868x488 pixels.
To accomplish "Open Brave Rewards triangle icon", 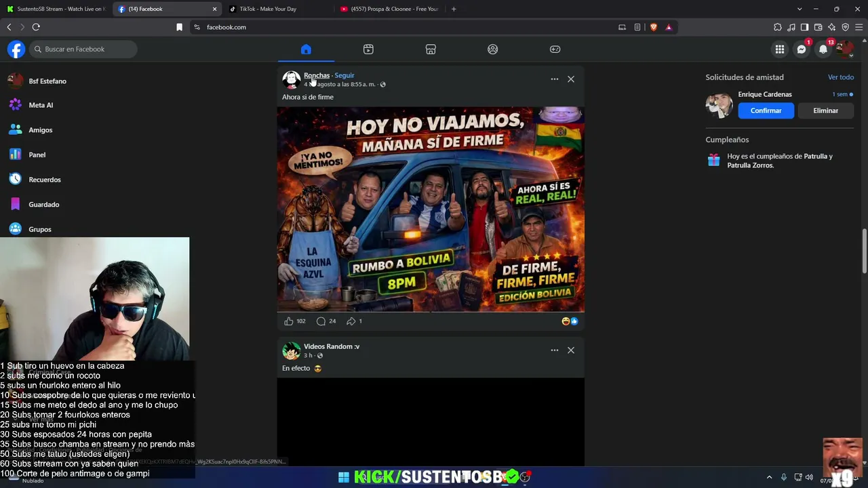I will point(669,27).
